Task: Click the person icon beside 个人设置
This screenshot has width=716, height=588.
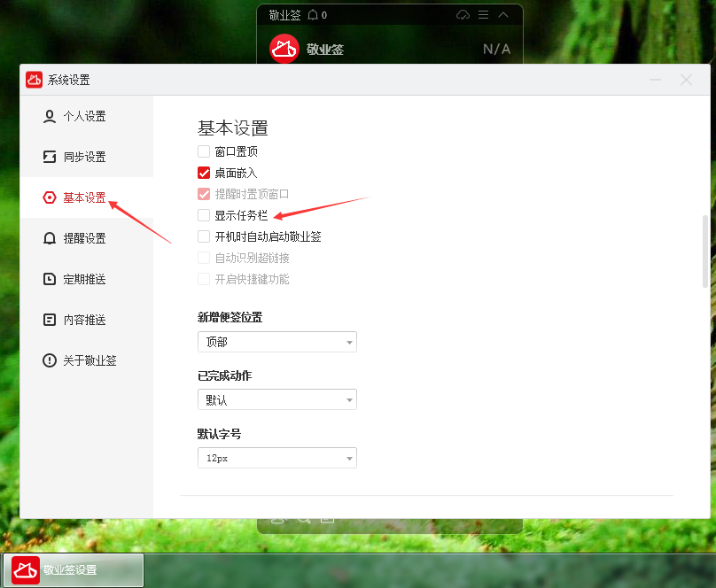Action: pyautogui.click(x=50, y=116)
